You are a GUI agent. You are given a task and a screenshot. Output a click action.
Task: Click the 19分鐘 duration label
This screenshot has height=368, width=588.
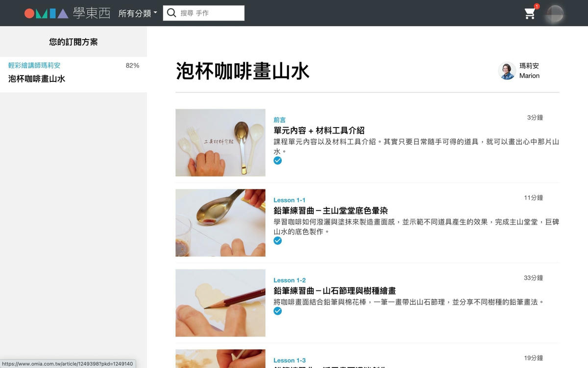coord(534,358)
